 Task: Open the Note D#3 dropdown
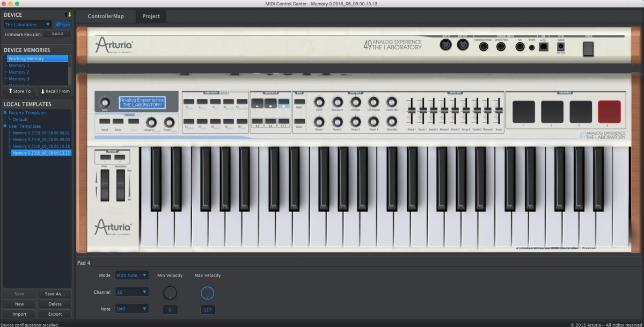tap(132, 309)
